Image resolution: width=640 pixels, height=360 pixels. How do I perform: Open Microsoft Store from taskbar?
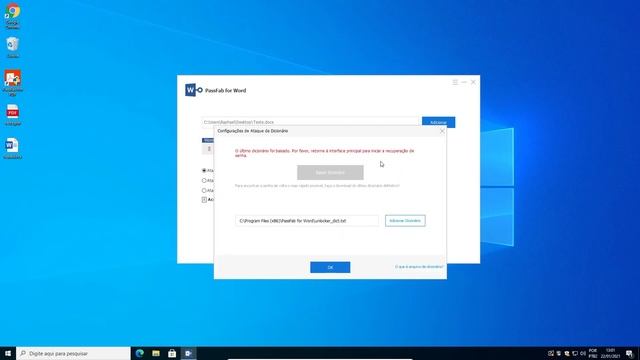[172, 353]
